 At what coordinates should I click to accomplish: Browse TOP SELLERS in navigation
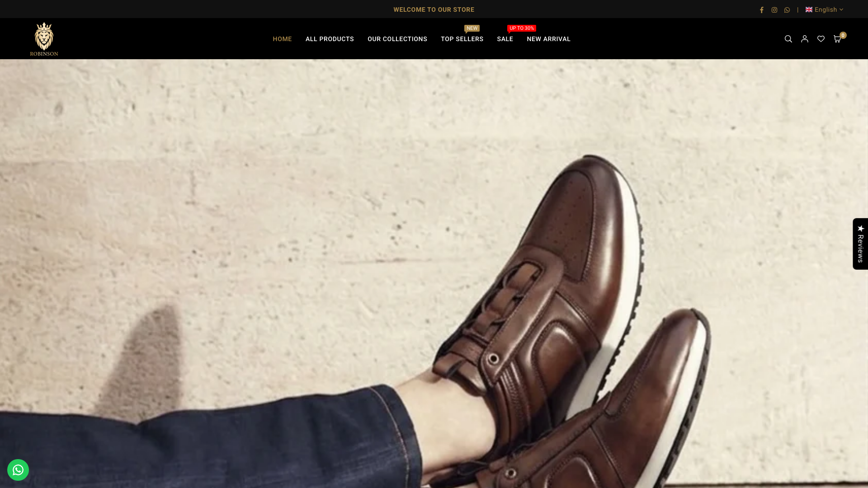click(x=462, y=39)
